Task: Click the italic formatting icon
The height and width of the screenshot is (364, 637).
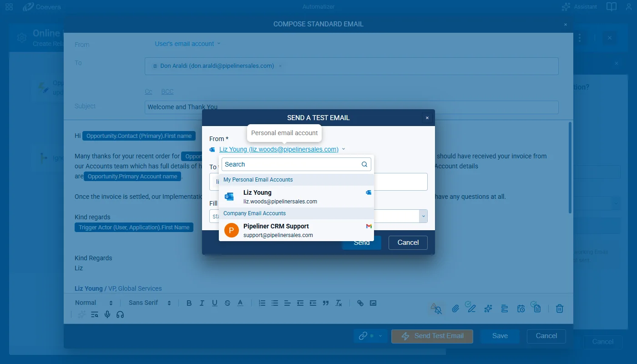Action: point(202,303)
